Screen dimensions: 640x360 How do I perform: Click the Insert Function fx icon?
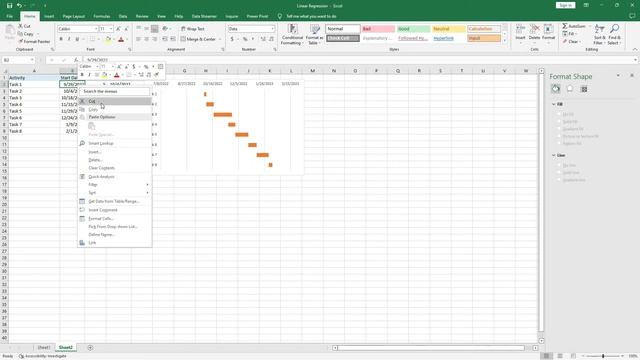tap(76, 60)
